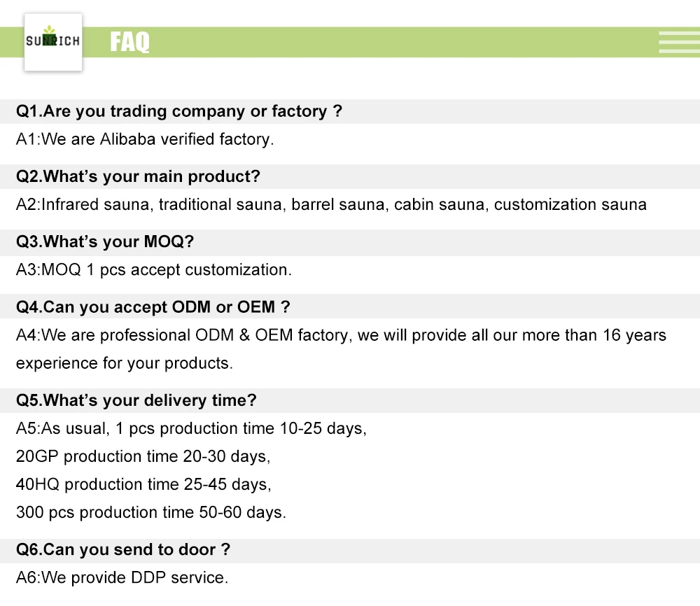Click the FAQ heading text
This screenshot has width=700, height=606.
129,43
